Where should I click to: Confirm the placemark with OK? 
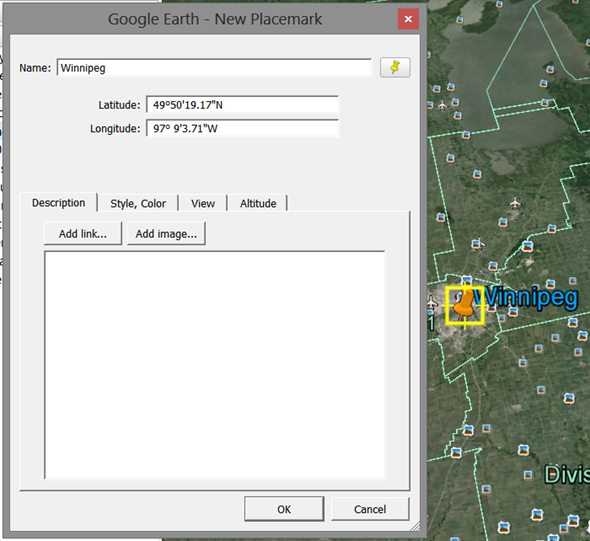pyautogui.click(x=284, y=509)
